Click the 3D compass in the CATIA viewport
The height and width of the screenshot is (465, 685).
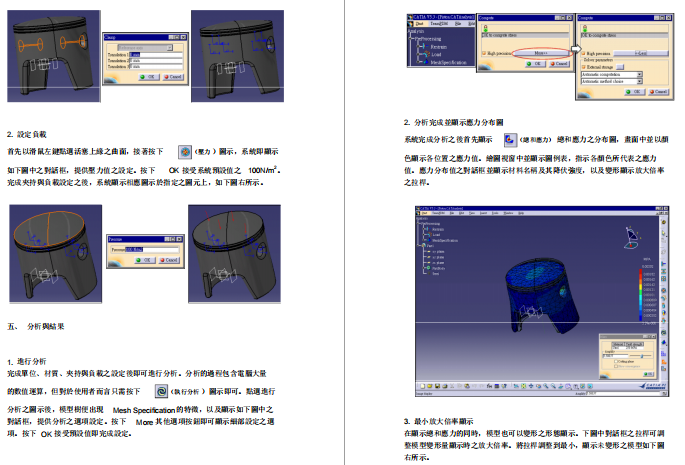[631, 237]
